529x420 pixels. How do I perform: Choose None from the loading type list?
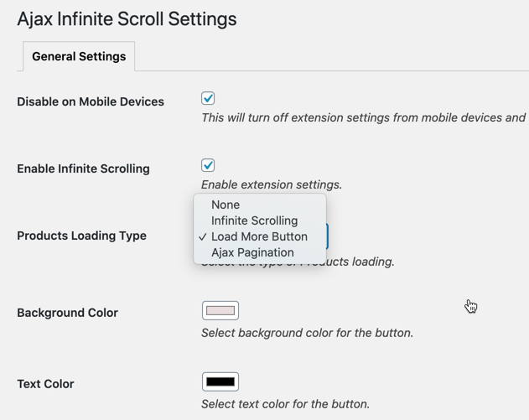click(x=226, y=205)
